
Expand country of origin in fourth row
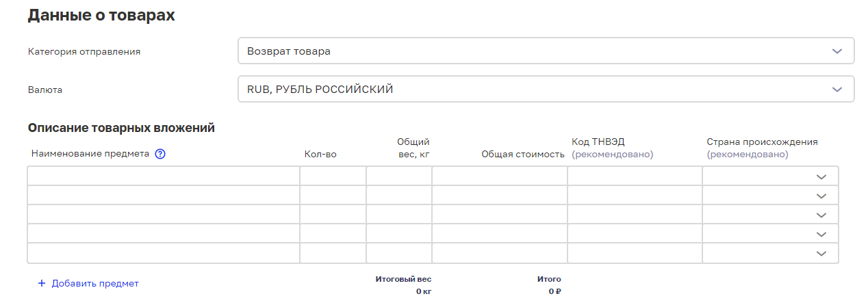(821, 234)
